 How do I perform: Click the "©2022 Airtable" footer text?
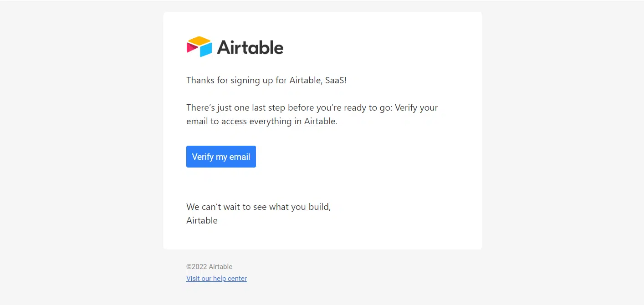point(210,267)
